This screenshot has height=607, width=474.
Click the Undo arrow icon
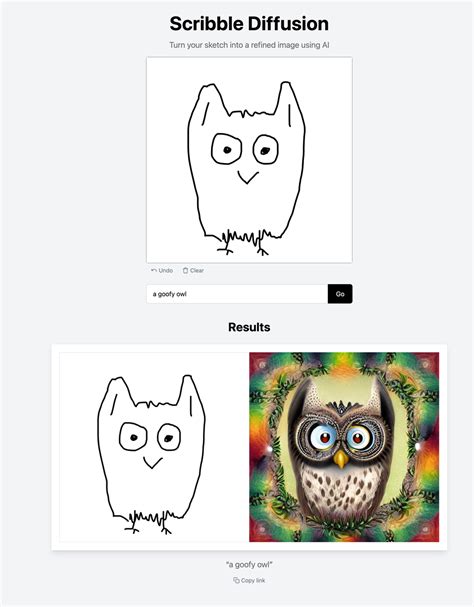click(x=154, y=270)
